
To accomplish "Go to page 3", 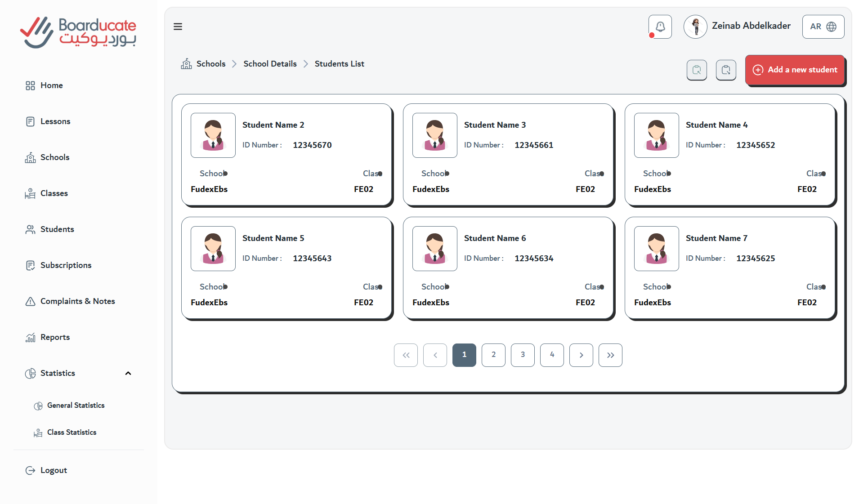I will [523, 355].
